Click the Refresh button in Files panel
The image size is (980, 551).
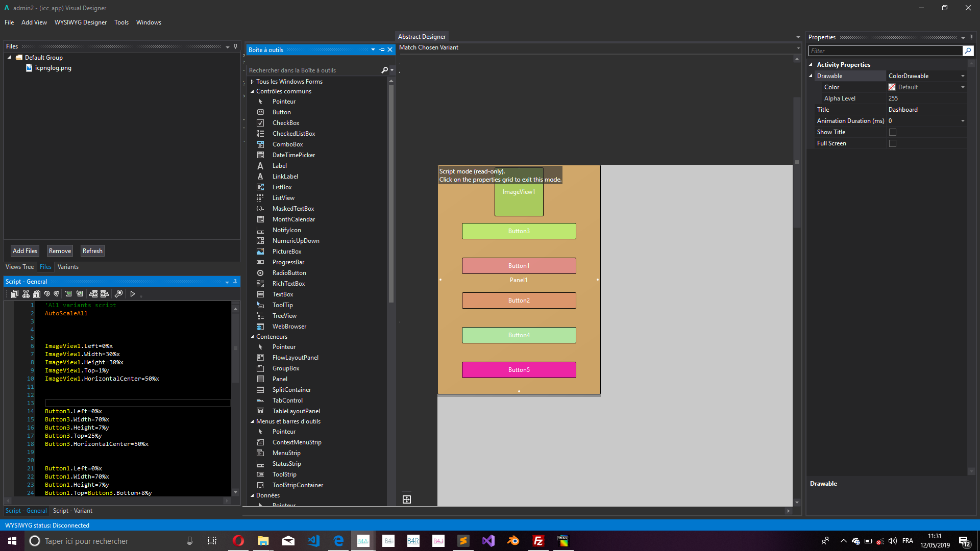coord(92,251)
